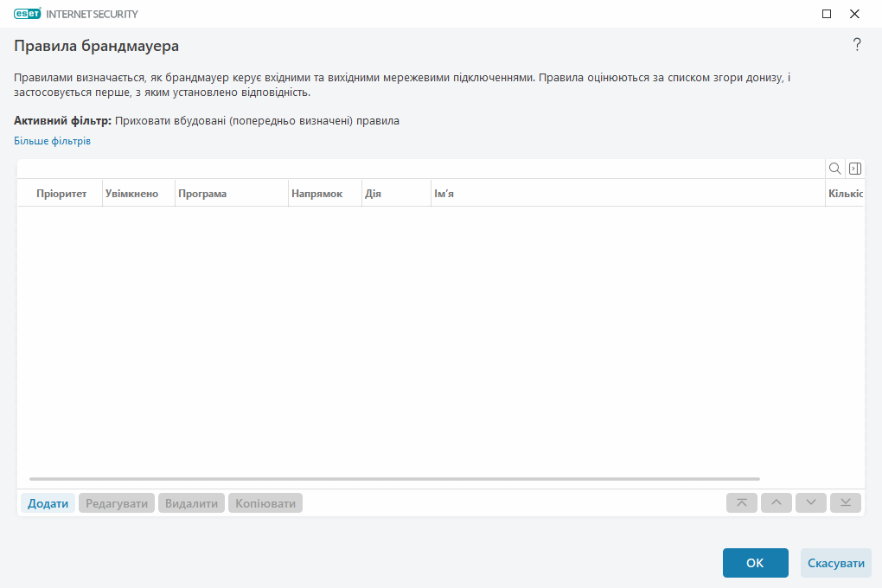Move rule to bottom of list
Screen dimensions: 882x588
point(846,503)
